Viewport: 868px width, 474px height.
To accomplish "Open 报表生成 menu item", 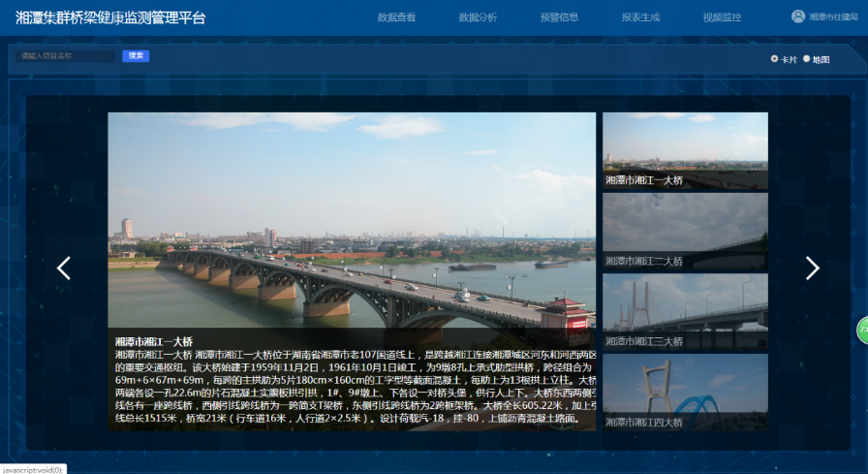I will pos(640,17).
